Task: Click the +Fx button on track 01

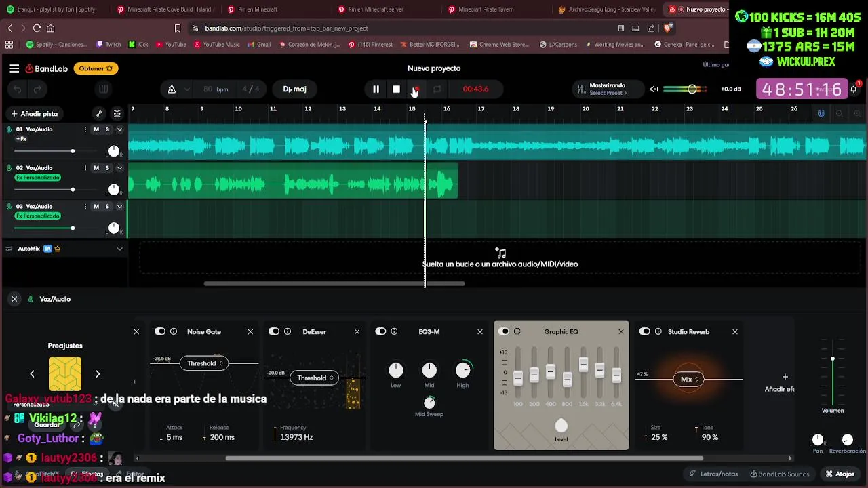Action: click(x=21, y=139)
